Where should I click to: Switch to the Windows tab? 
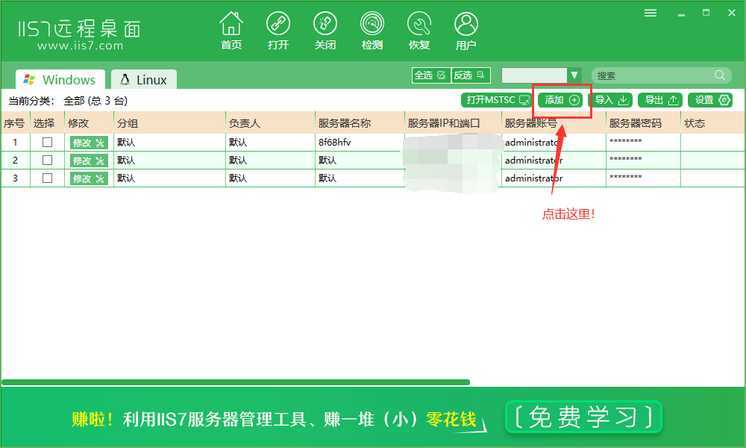pos(60,79)
